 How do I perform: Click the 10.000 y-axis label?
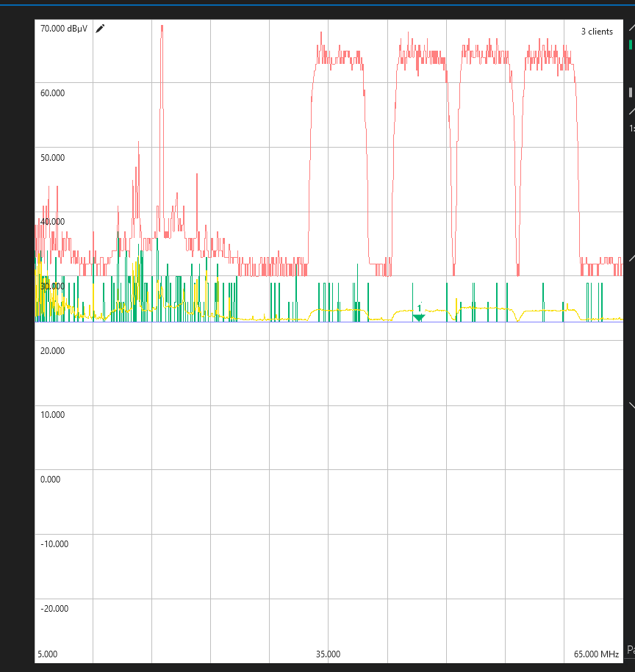coord(53,415)
